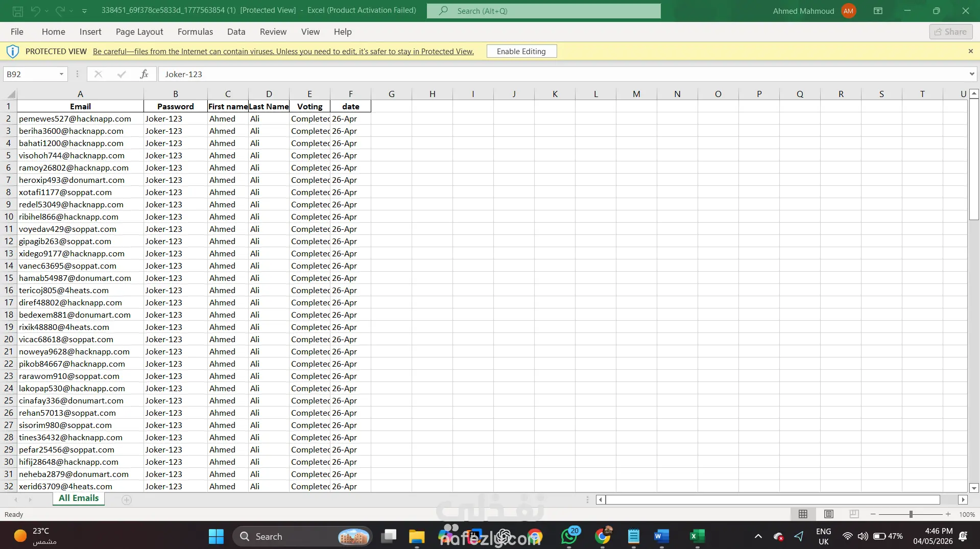Screen dimensions: 980x549
Task: Open the File menu
Action: coord(17,32)
